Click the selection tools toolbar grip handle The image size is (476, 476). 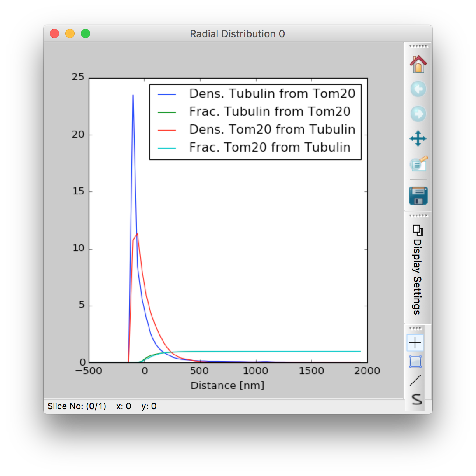tap(415, 329)
